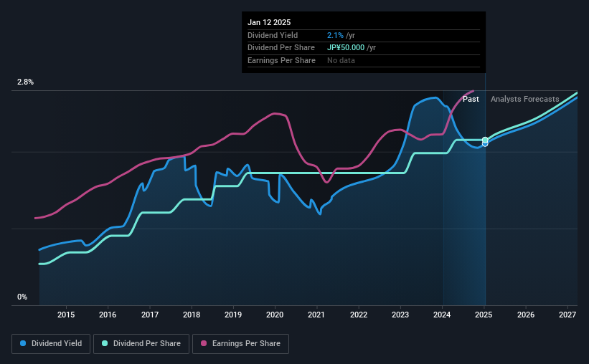Click the 2017 x-axis label
The image size is (589, 364).
click(149, 315)
